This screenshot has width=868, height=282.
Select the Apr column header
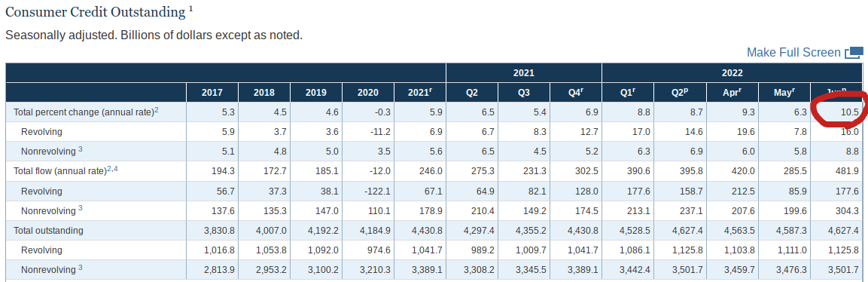click(x=732, y=93)
